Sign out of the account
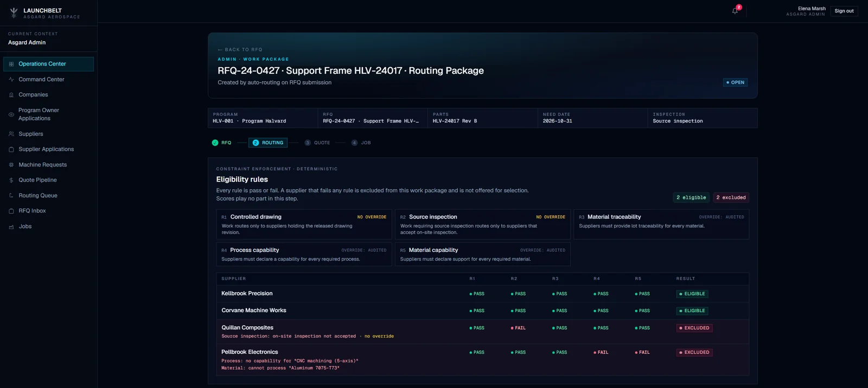Screen dimensions: 868x388 (x=844, y=11)
